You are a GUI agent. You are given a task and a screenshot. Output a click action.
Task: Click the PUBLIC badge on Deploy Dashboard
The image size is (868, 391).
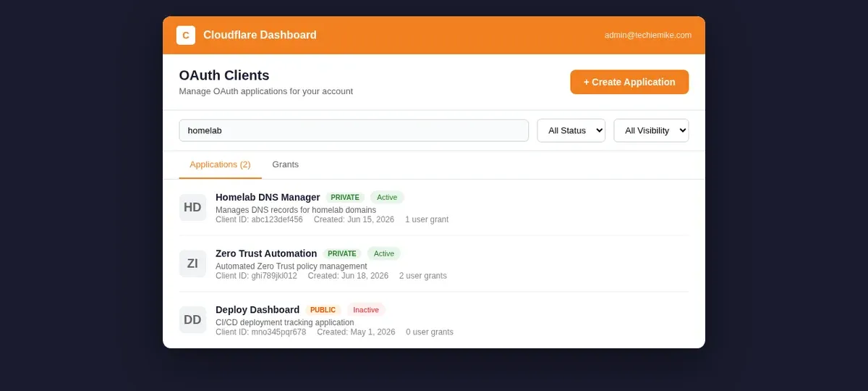tap(323, 310)
